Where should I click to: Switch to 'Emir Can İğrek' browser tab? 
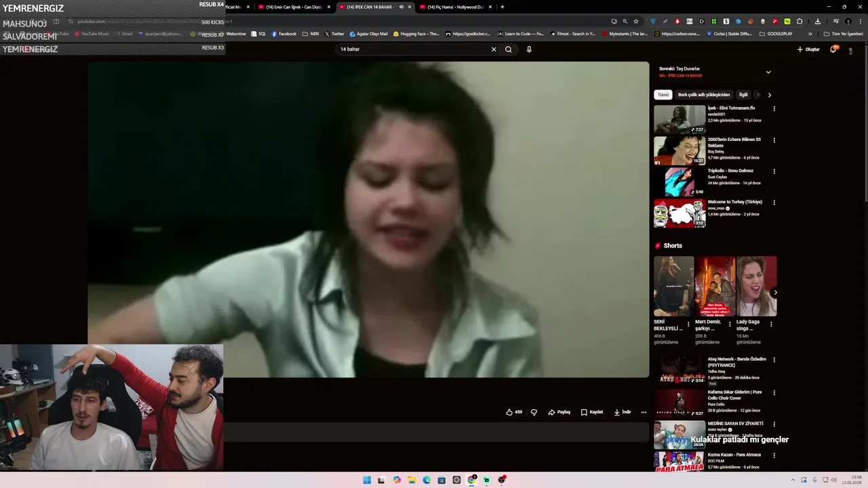pos(294,7)
